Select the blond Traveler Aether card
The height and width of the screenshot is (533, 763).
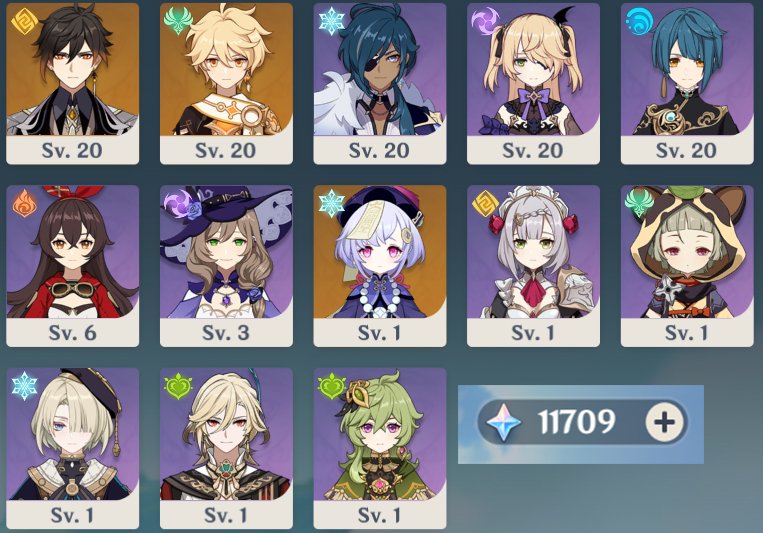pyautogui.click(x=226, y=83)
